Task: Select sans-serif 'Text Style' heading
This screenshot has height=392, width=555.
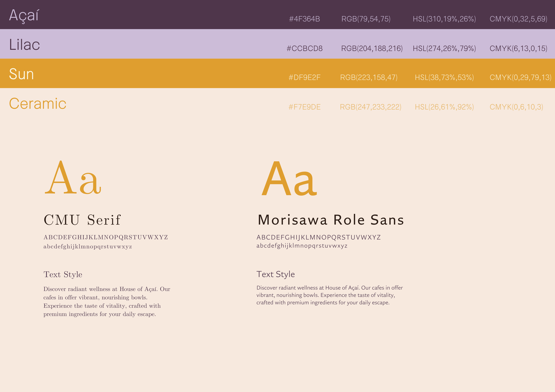Action: (x=276, y=274)
